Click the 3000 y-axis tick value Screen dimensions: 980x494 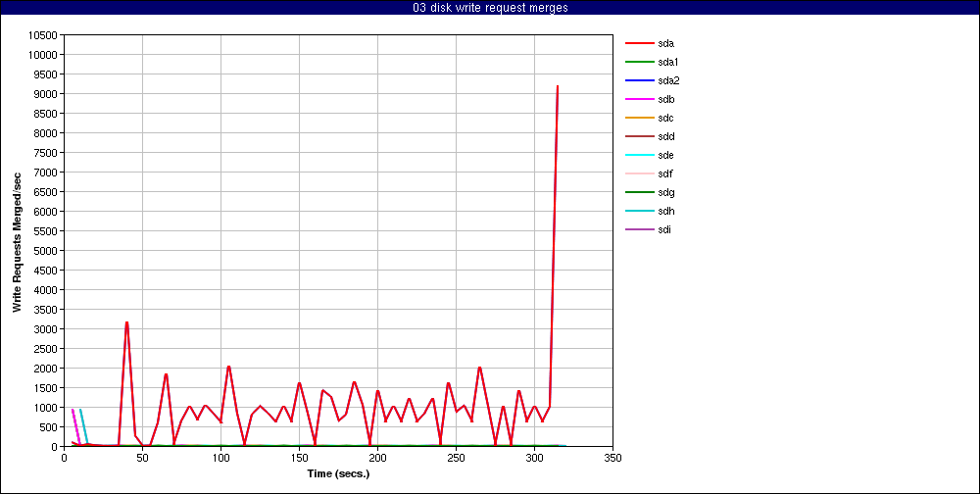click(x=46, y=329)
